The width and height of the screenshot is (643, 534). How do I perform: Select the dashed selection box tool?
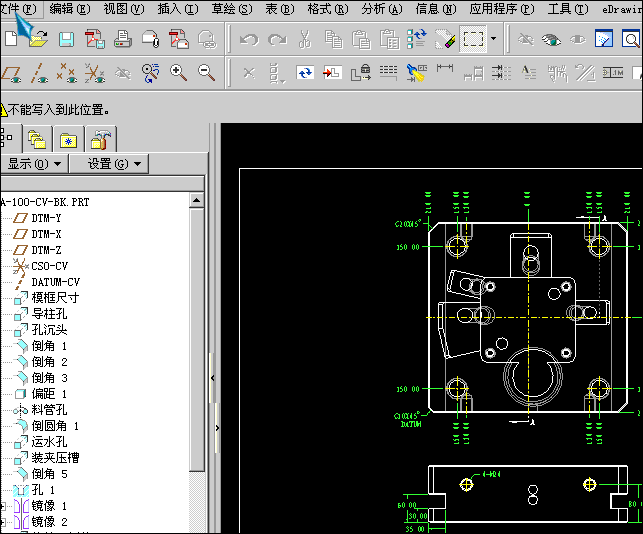pyautogui.click(x=473, y=39)
